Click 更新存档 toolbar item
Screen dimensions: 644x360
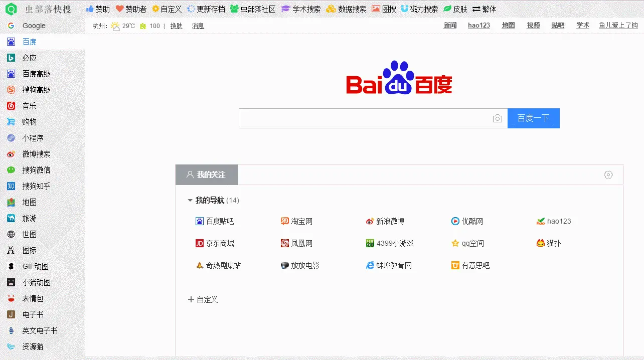pyautogui.click(x=206, y=9)
